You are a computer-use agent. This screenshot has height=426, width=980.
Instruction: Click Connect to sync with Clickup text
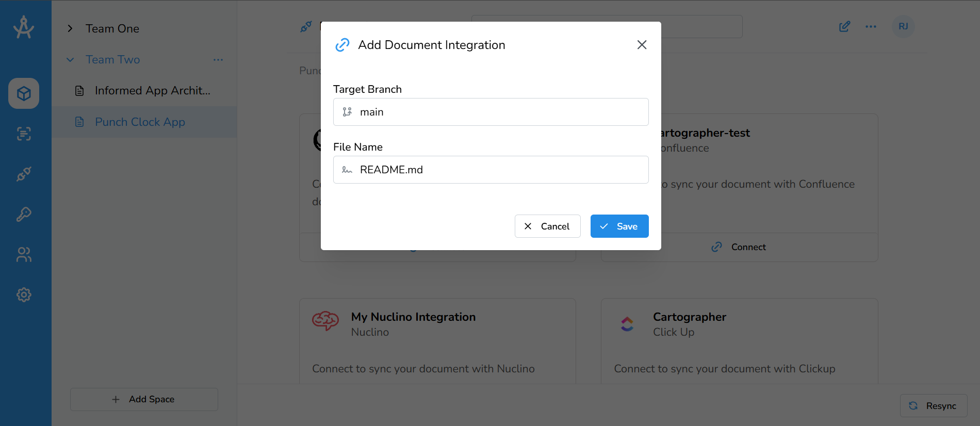coord(725,369)
